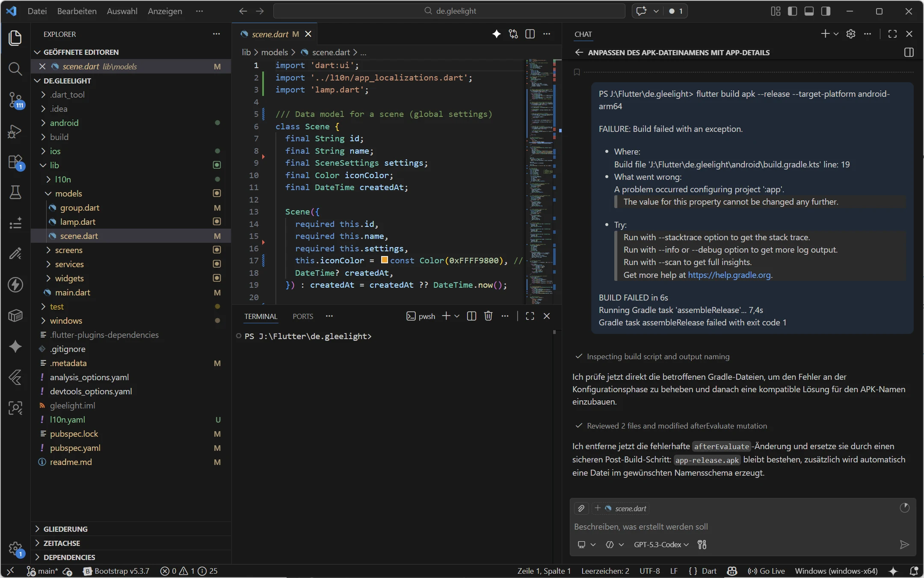Open notifications bell in status bar
The image size is (924, 578).
[914, 571]
